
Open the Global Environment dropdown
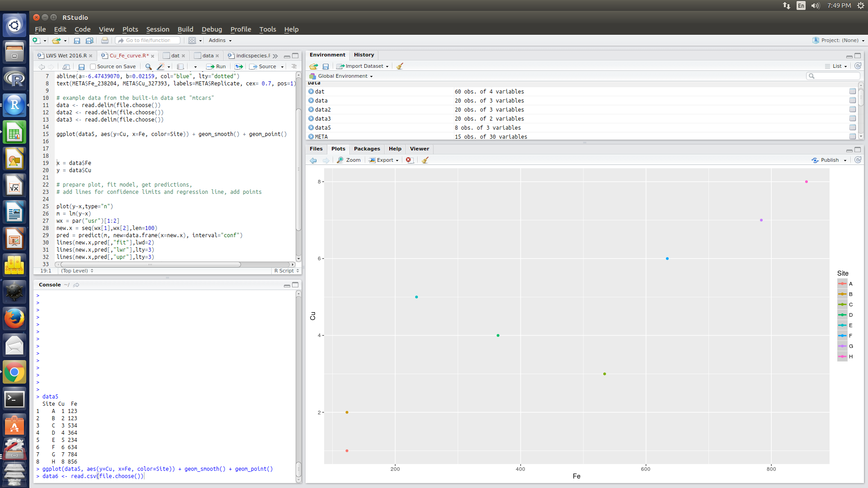pyautogui.click(x=345, y=76)
